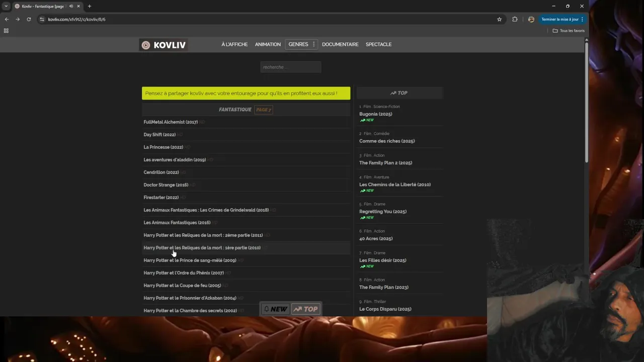This screenshot has width=644, height=362.
Task: Open Les aventures d'aladdin (2019)
Action: (175, 160)
